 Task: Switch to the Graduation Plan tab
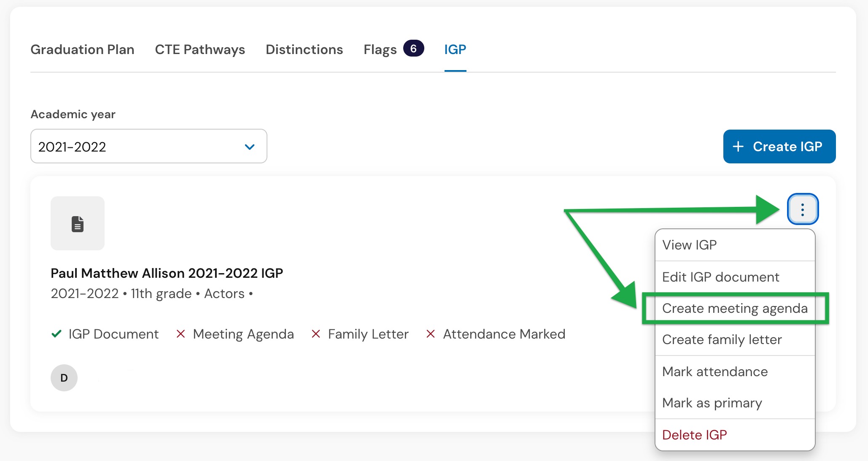82,49
